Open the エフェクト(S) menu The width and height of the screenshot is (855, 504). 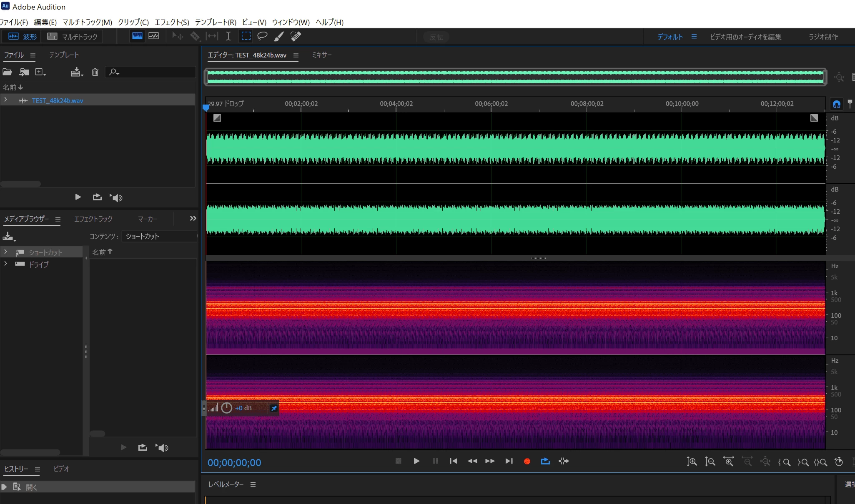click(x=172, y=22)
